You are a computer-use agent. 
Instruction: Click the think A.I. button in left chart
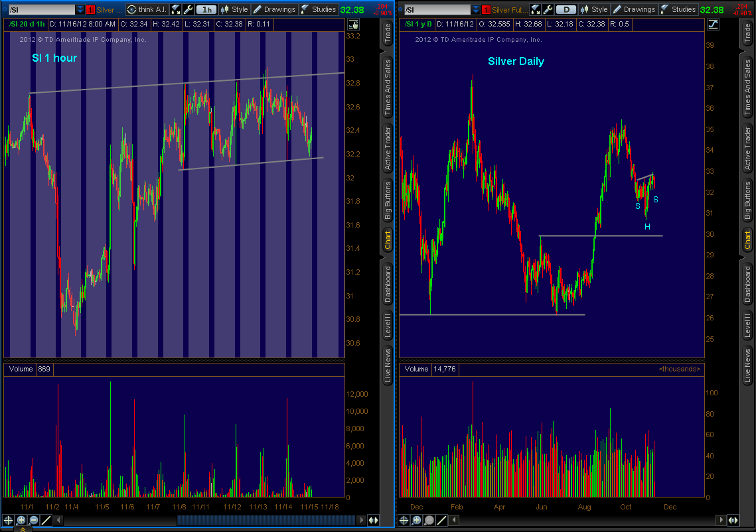pos(146,9)
